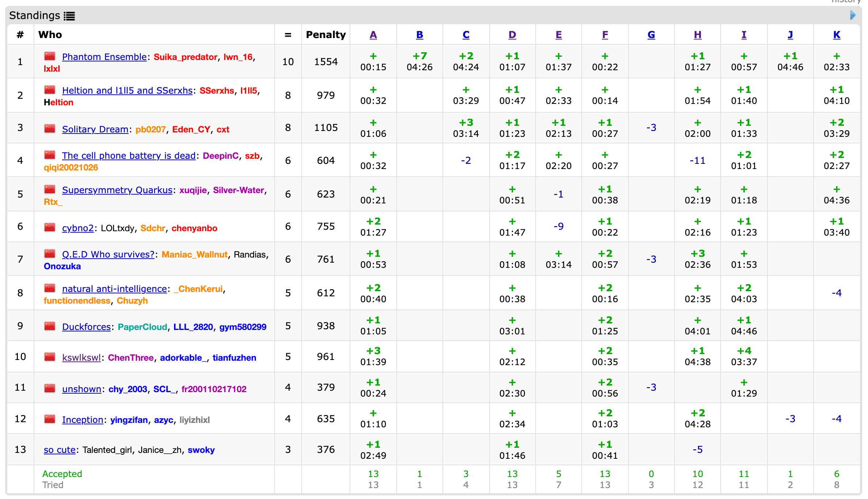This screenshot has height=499, width=868.
Task: Click the blue arrow at the top right of the standings
Action: 852,15
